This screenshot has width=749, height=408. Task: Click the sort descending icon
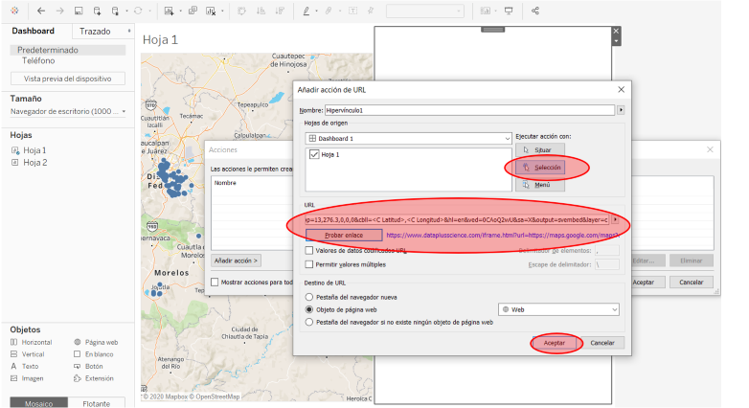[x=279, y=11]
